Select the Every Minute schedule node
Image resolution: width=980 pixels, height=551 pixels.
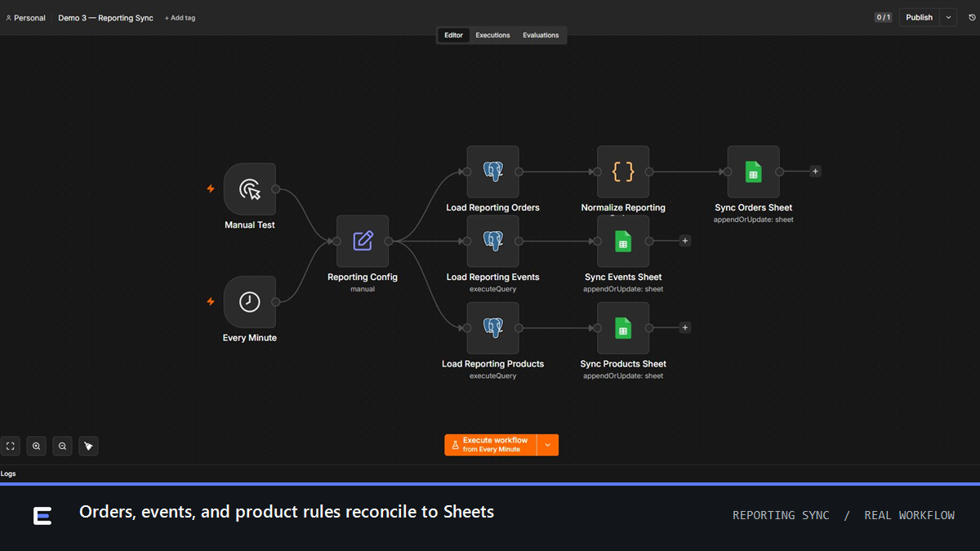tap(250, 302)
